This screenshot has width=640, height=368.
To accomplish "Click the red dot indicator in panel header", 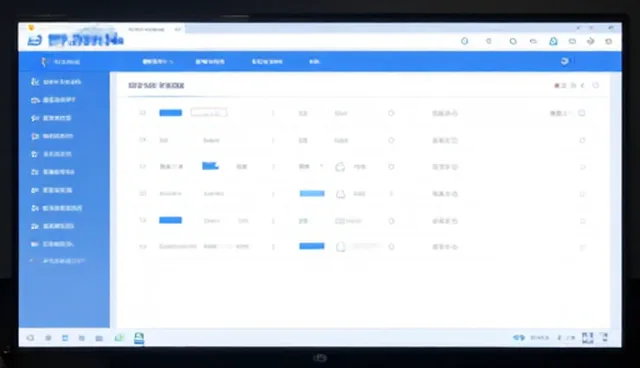I will [x=557, y=85].
